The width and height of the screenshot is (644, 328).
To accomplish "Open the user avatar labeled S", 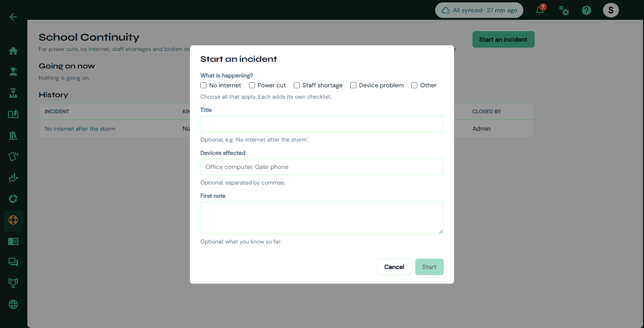I will (611, 10).
